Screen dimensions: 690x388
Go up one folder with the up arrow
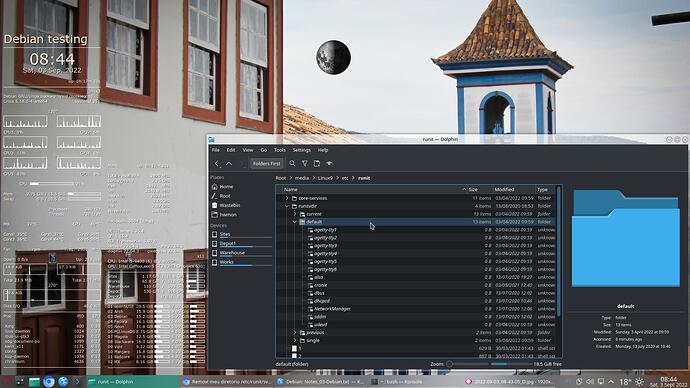(229, 164)
